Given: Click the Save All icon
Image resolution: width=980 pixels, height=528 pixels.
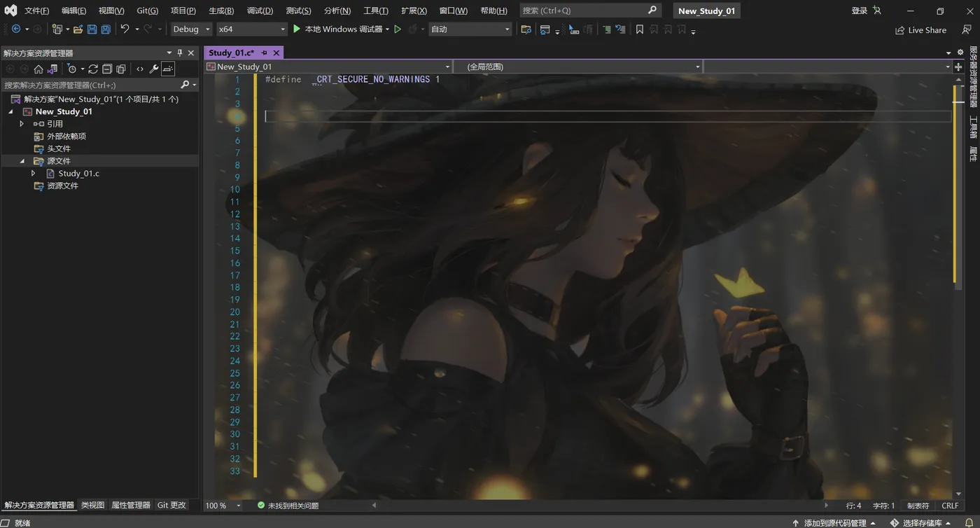Looking at the screenshot, I should point(106,29).
